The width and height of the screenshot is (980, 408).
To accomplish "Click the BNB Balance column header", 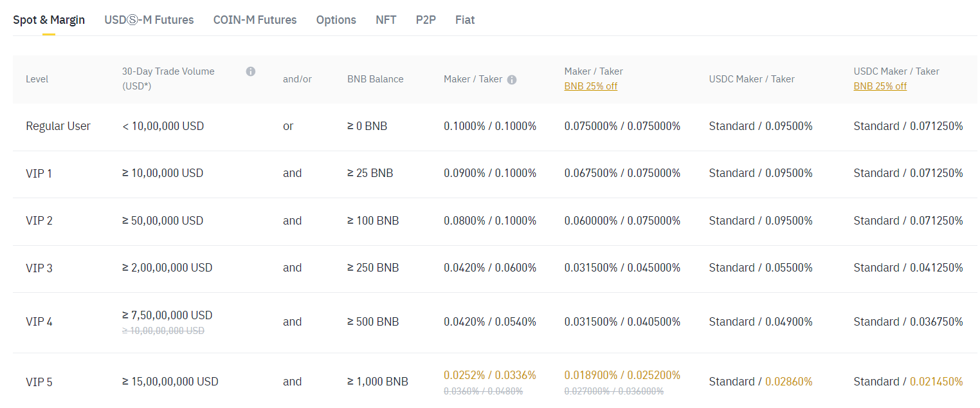I will click(376, 79).
